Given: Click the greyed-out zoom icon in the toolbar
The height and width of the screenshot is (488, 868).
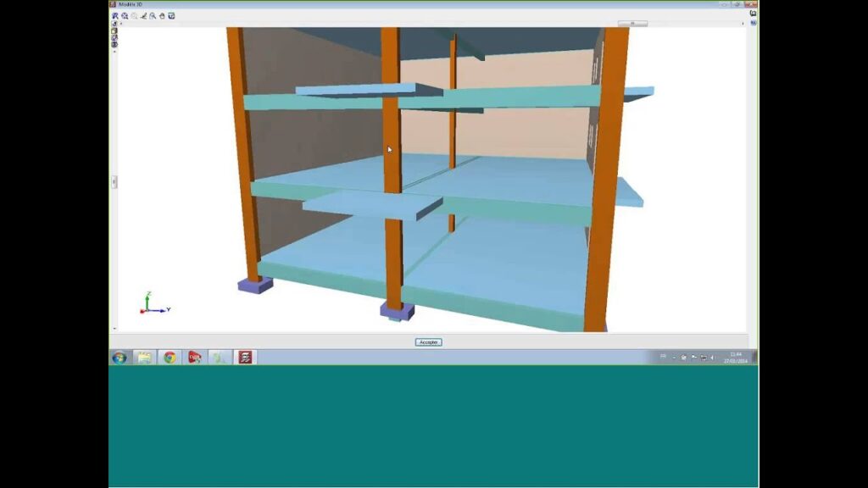Looking at the screenshot, I should coord(134,15).
